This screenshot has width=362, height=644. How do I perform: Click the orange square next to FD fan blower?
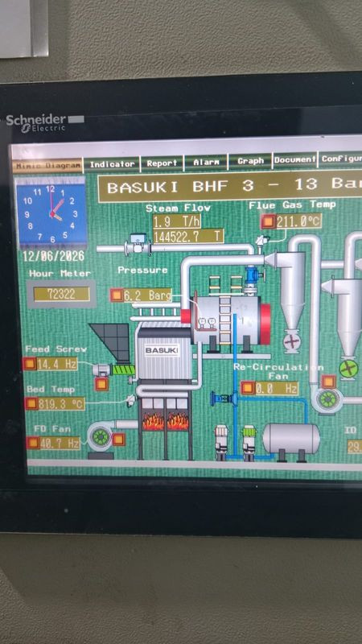[118, 439]
